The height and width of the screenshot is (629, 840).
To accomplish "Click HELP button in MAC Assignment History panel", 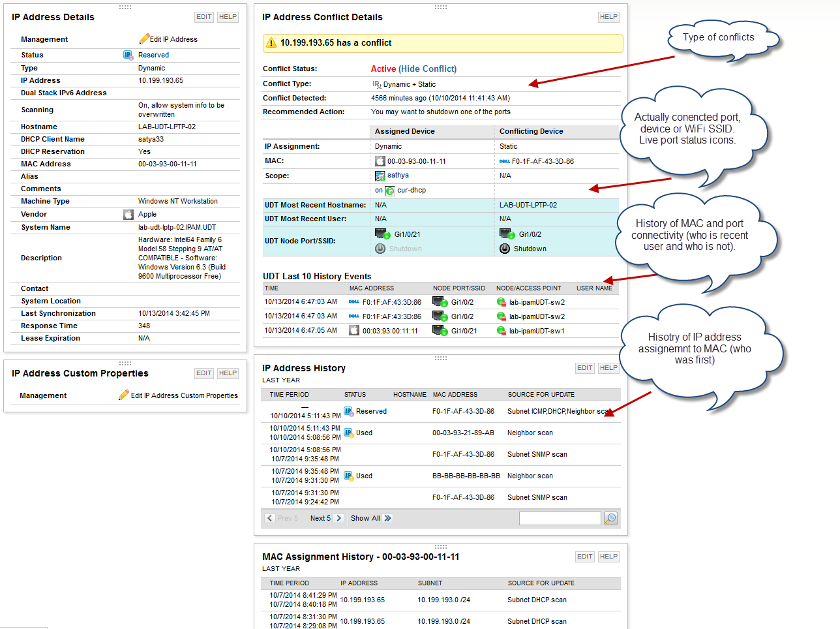I will click(x=608, y=557).
